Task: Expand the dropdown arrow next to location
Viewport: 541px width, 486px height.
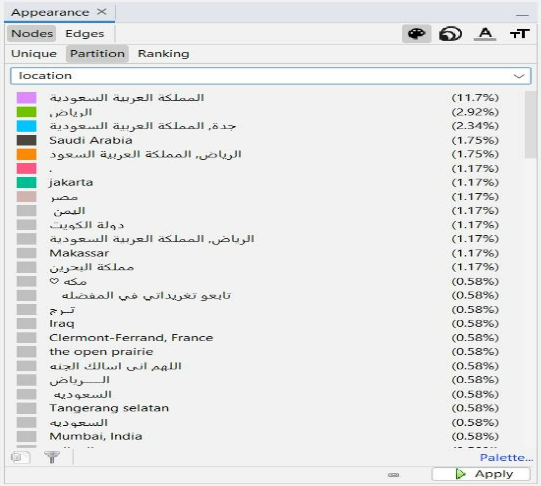Action: pos(519,76)
